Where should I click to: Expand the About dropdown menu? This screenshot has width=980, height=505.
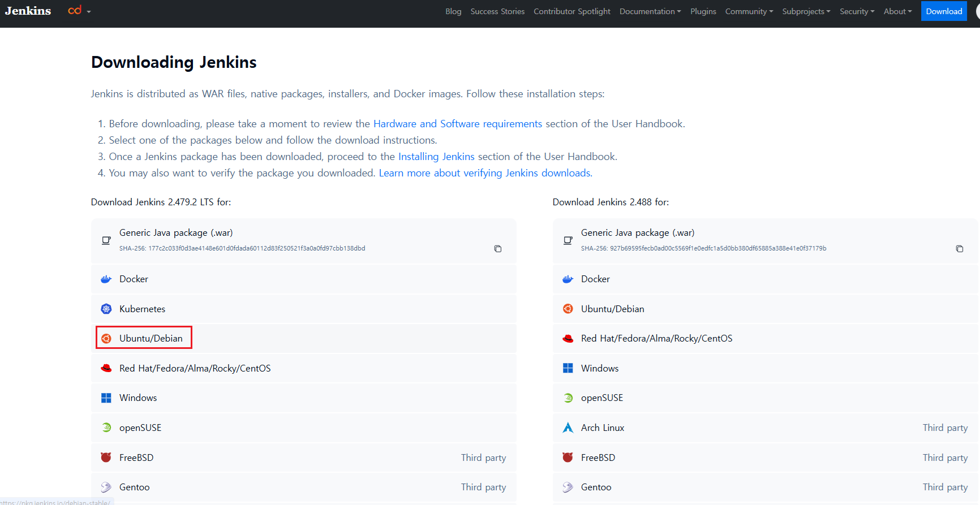click(x=898, y=11)
